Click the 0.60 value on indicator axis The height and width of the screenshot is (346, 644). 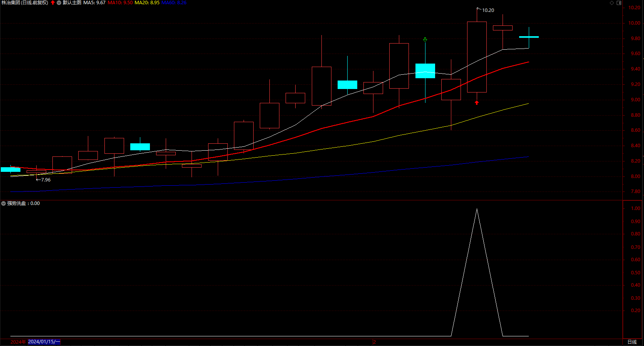[x=636, y=260]
